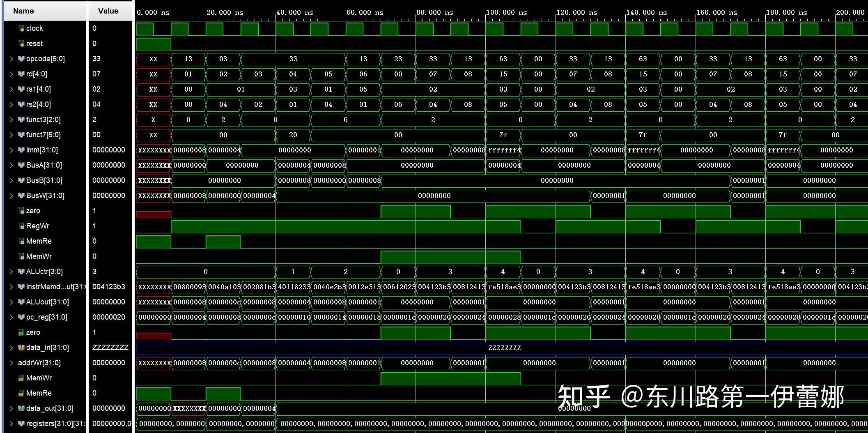
Task: Click the rs1[4:0] bus icon
Action: [21, 89]
